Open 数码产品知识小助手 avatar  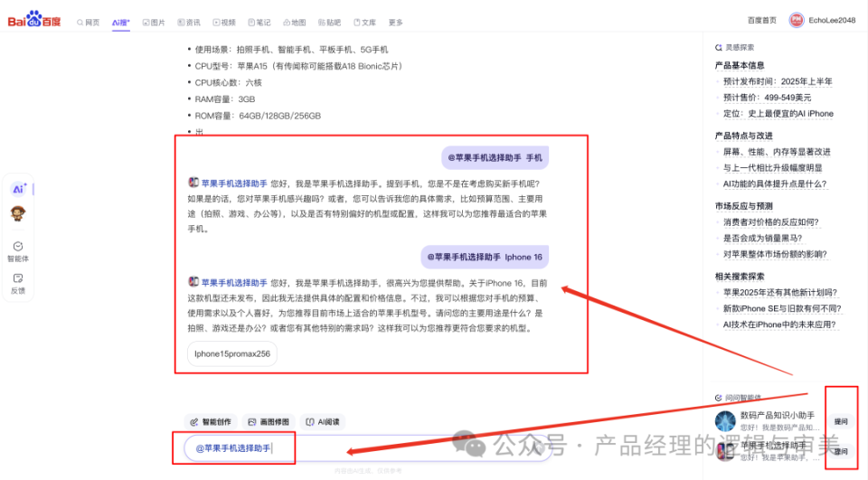pyautogui.click(x=725, y=421)
